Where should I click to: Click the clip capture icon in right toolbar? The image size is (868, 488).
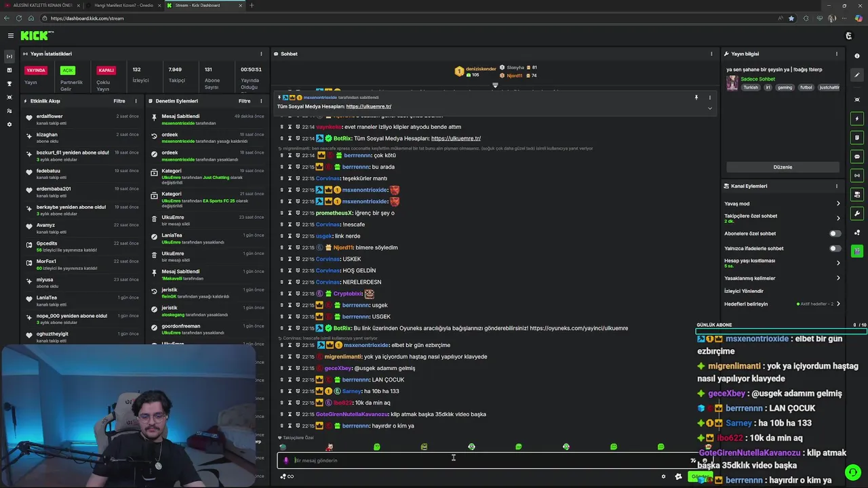coord(857,100)
